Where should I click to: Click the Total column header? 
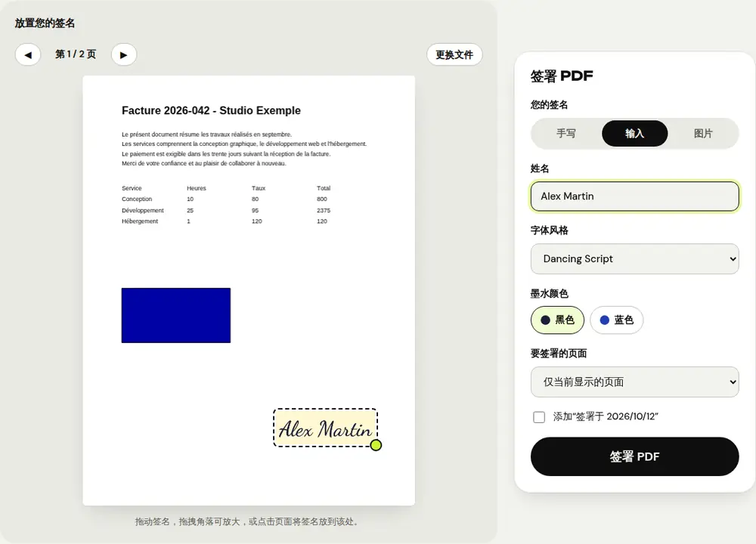[324, 188]
